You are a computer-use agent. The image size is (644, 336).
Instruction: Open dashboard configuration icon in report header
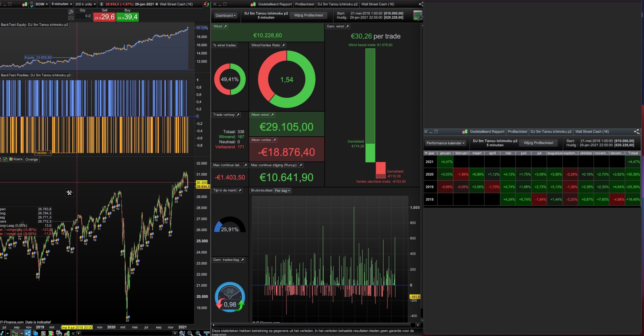[418, 15]
